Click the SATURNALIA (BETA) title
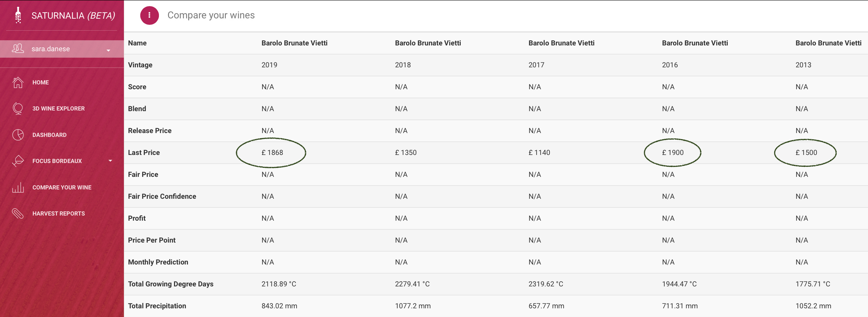Viewport: 868px width, 317px height. (x=73, y=15)
